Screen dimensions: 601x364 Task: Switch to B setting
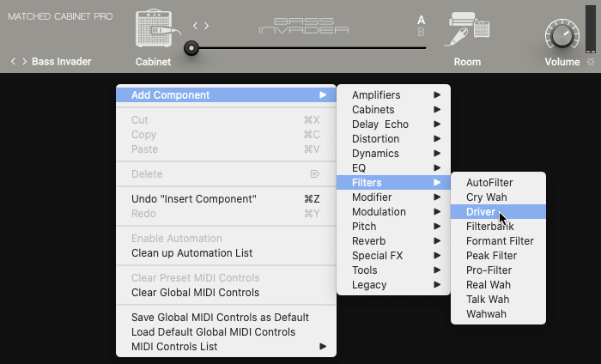pos(421,32)
